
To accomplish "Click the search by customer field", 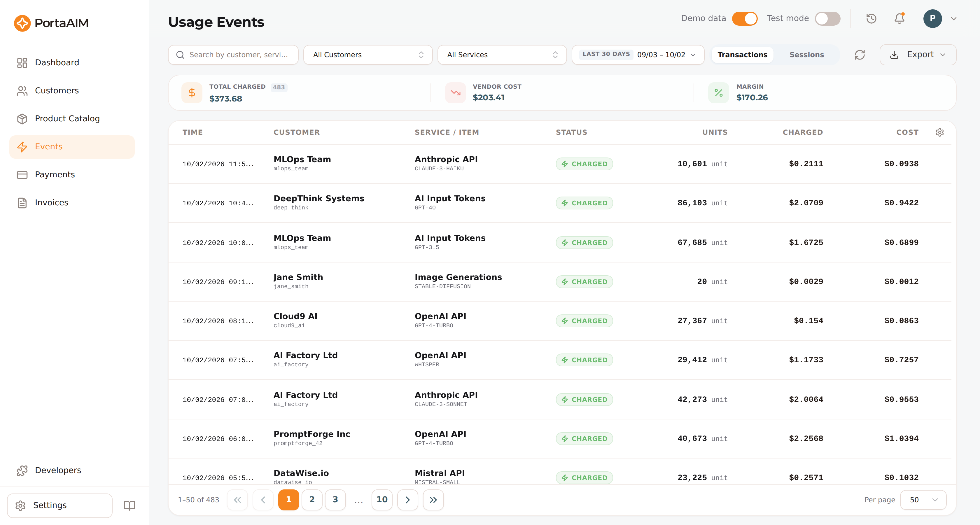I will pos(233,55).
